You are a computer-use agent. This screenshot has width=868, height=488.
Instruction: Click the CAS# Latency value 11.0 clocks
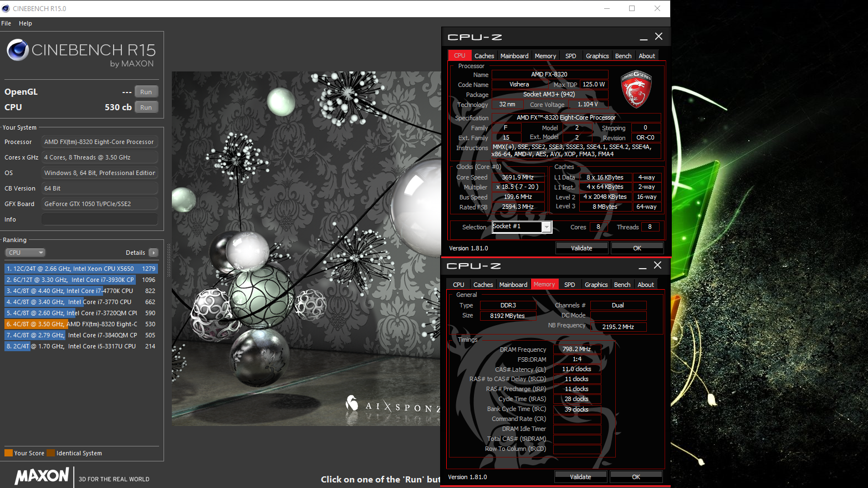tap(576, 369)
